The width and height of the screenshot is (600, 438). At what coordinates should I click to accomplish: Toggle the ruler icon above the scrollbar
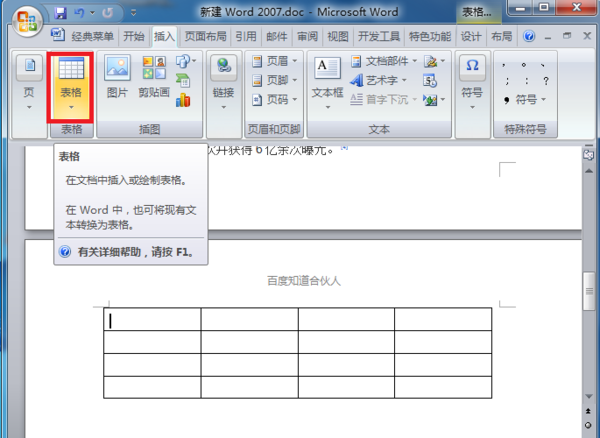(x=589, y=155)
